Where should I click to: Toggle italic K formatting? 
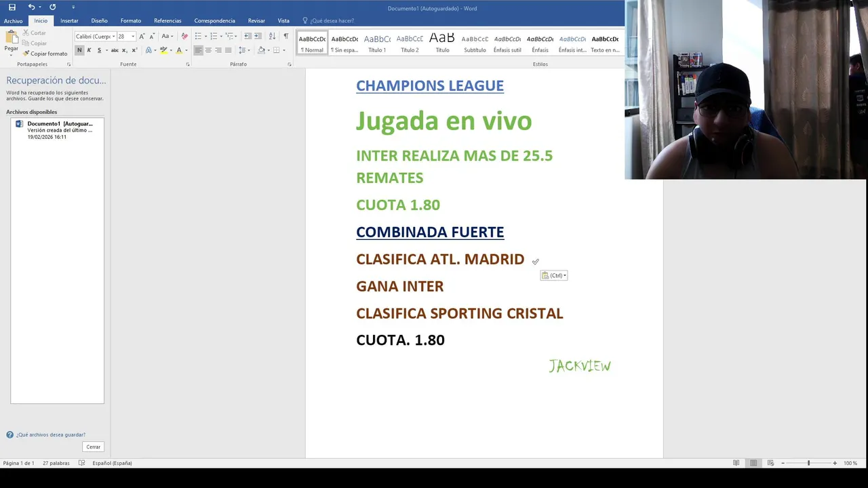pos(89,50)
